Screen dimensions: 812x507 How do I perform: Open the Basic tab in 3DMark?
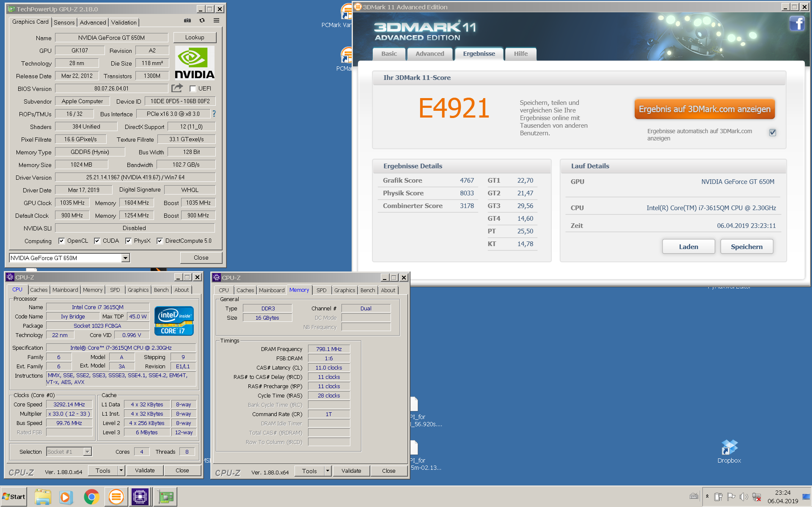click(389, 54)
